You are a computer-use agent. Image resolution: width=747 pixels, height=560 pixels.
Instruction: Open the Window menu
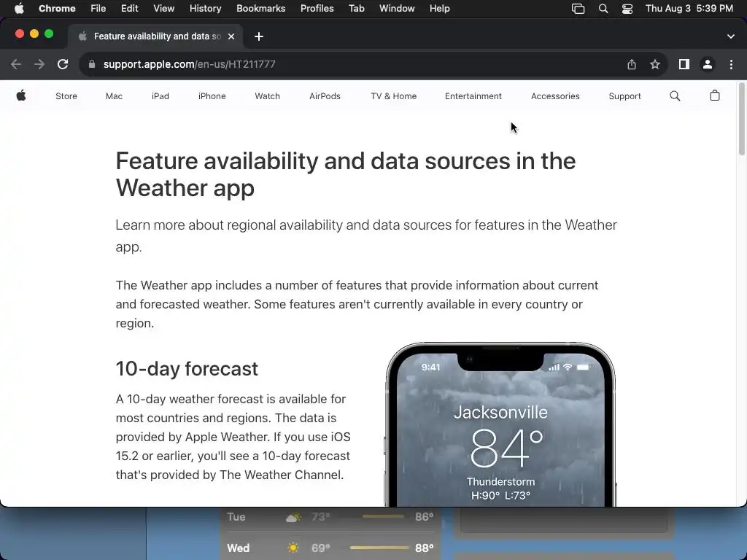397,9
